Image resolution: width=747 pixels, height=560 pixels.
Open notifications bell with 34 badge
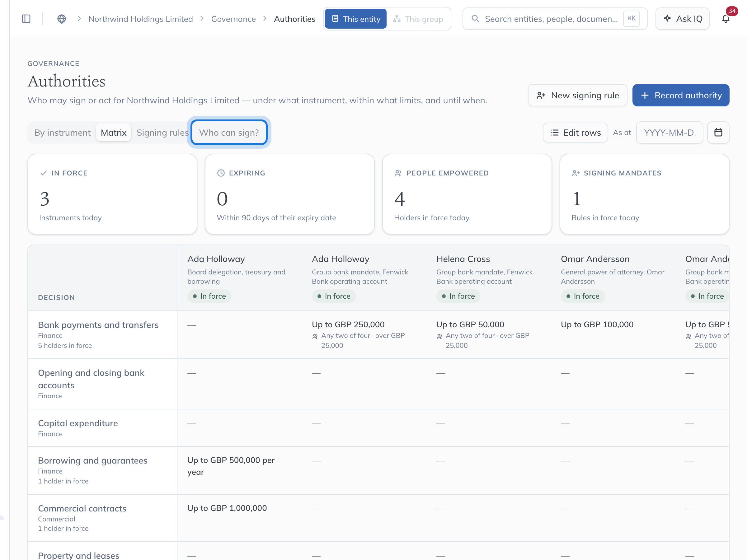pyautogui.click(x=726, y=19)
